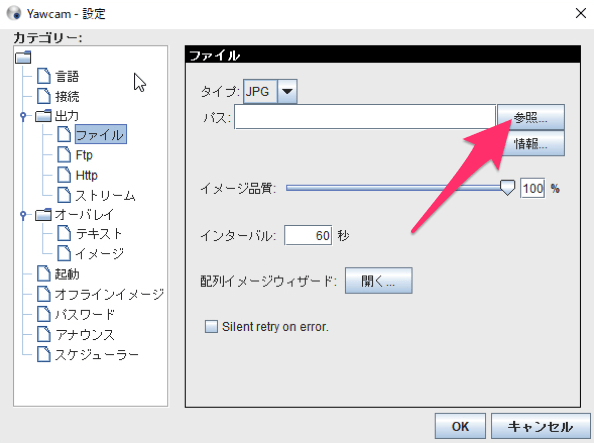The width and height of the screenshot is (594, 443).
Task: Focus the image quality percent field showing 100
Action: 533,188
